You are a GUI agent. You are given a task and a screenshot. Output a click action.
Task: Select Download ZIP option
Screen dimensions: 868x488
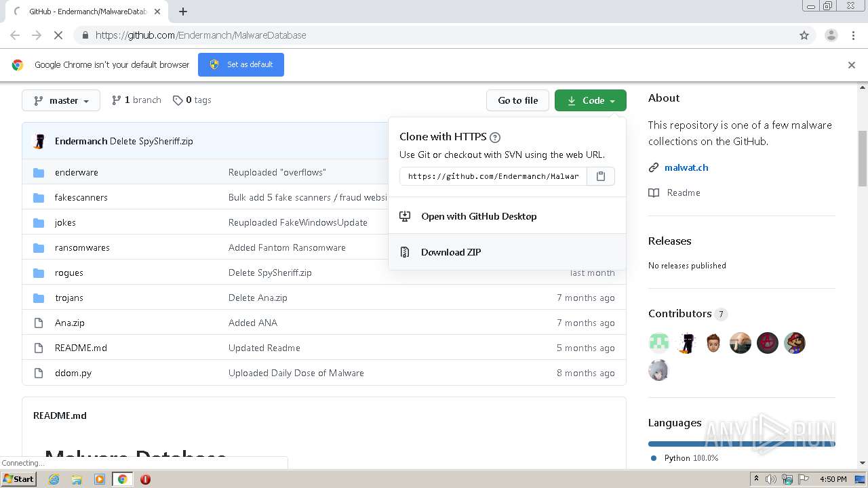pyautogui.click(x=507, y=252)
